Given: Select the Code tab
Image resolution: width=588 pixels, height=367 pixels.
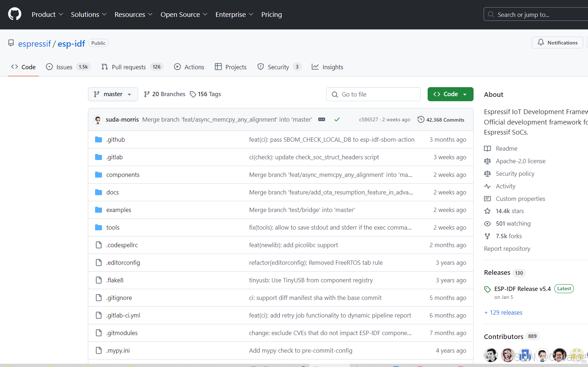Looking at the screenshot, I should (x=23, y=67).
